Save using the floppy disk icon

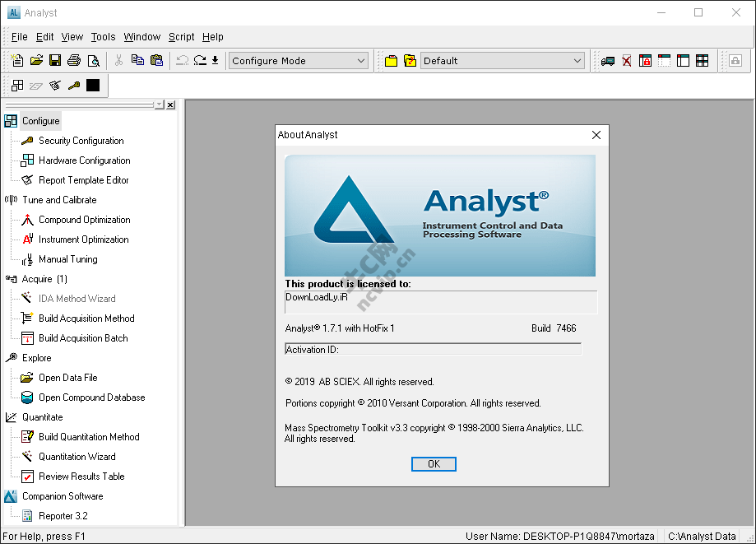coord(55,60)
